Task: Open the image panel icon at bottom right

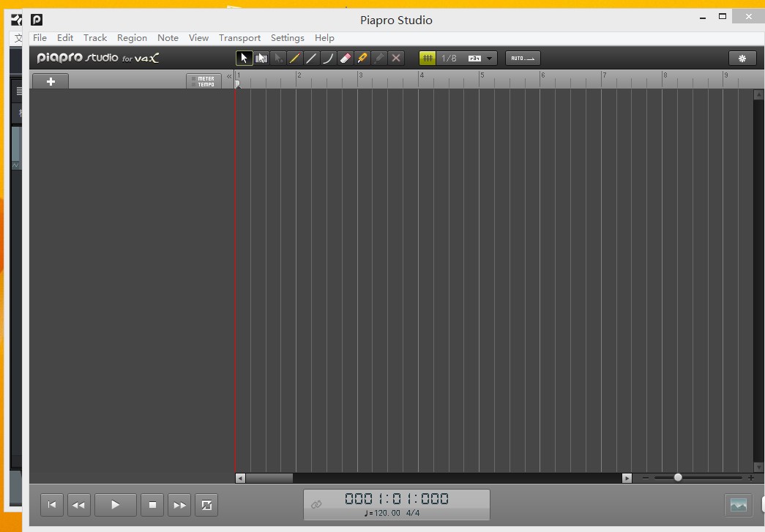Action: click(x=739, y=505)
